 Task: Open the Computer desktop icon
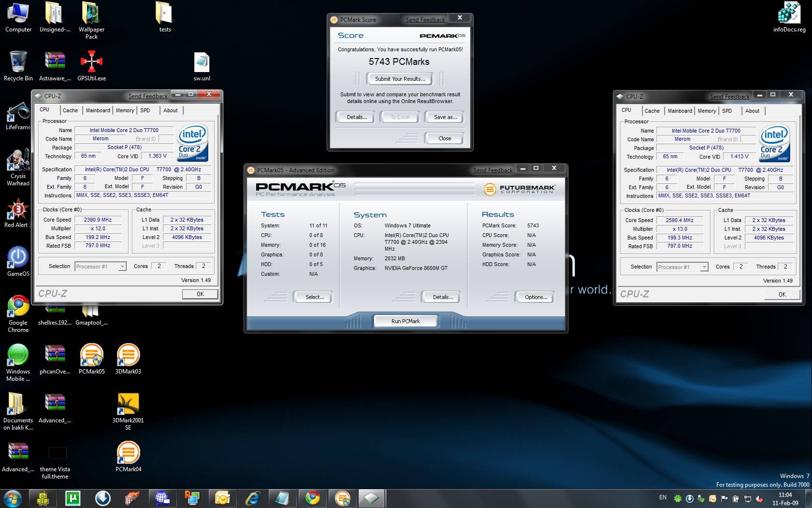[x=18, y=17]
